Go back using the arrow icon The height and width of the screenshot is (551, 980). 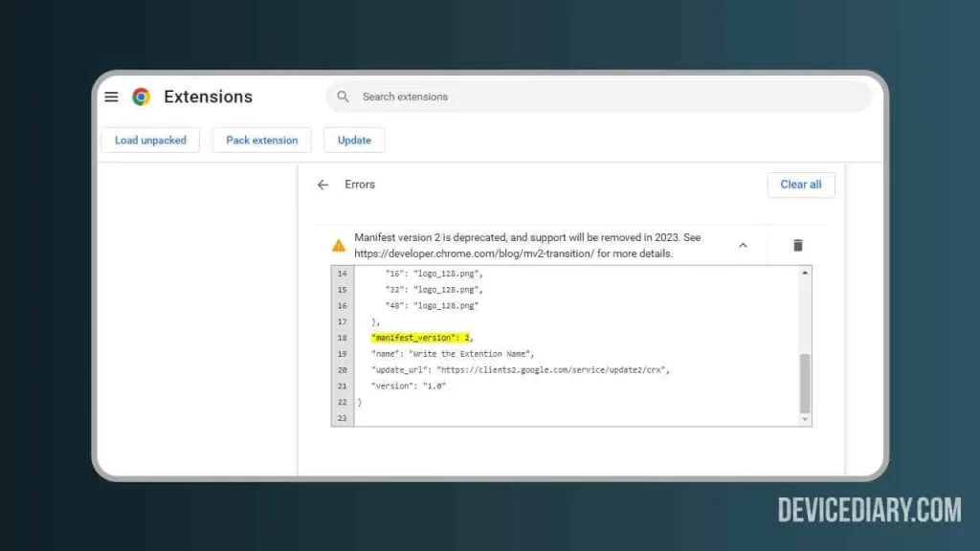(x=323, y=185)
